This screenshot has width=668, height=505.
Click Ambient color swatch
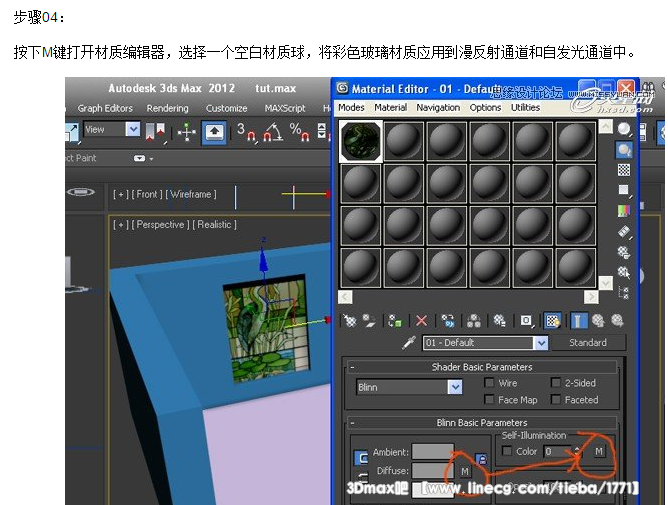tap(432, 452)
